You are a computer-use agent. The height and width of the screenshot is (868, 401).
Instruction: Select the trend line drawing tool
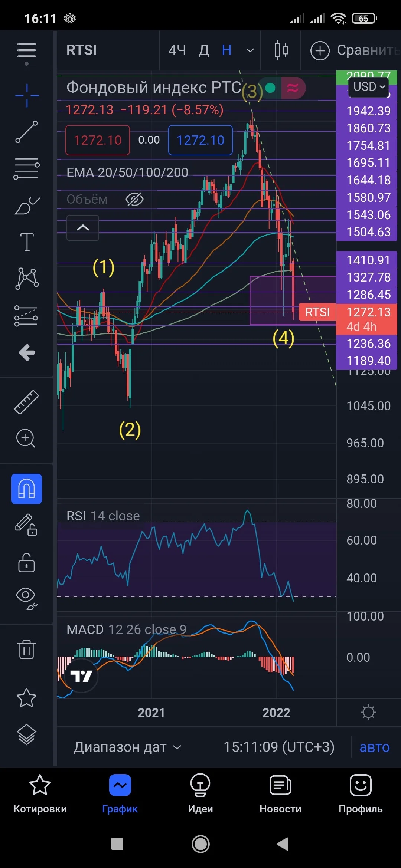click(26, 132)
